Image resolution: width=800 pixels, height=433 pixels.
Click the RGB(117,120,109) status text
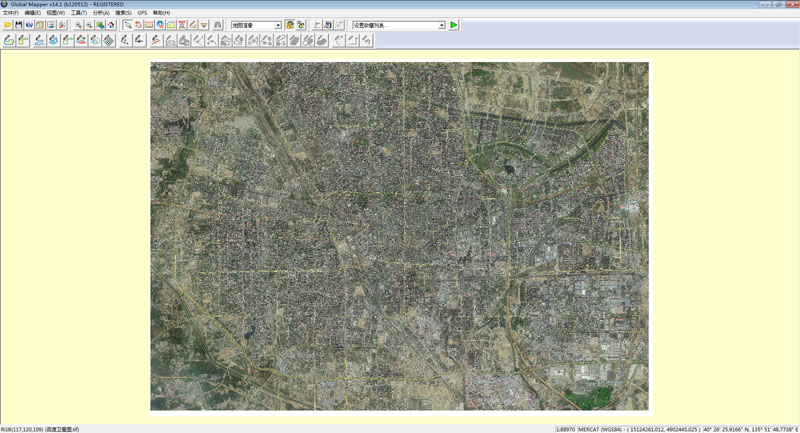22,429
